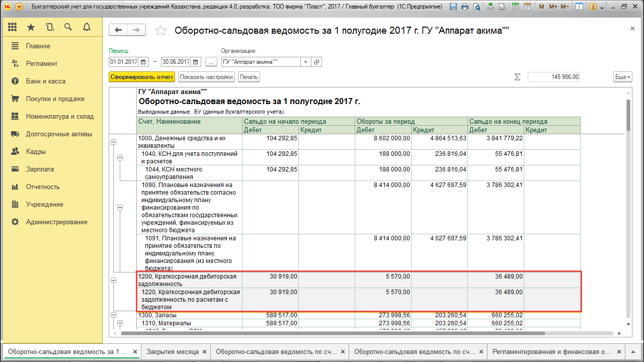Click the period start date field
Image resolution: width=644 pixels, height=362 pixels.
[125, 61]
